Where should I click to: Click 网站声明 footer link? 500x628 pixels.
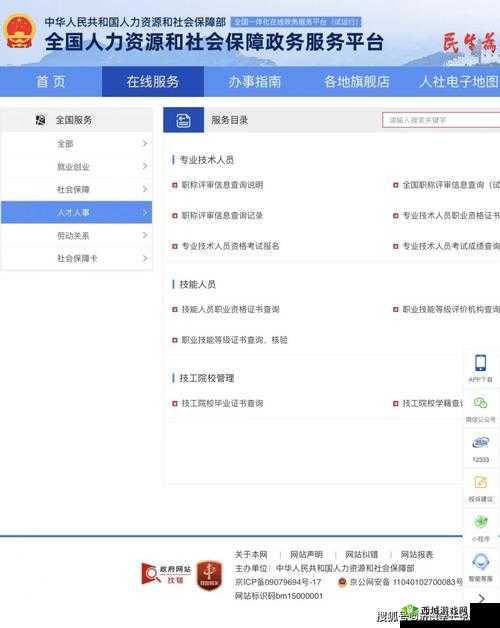306,555
